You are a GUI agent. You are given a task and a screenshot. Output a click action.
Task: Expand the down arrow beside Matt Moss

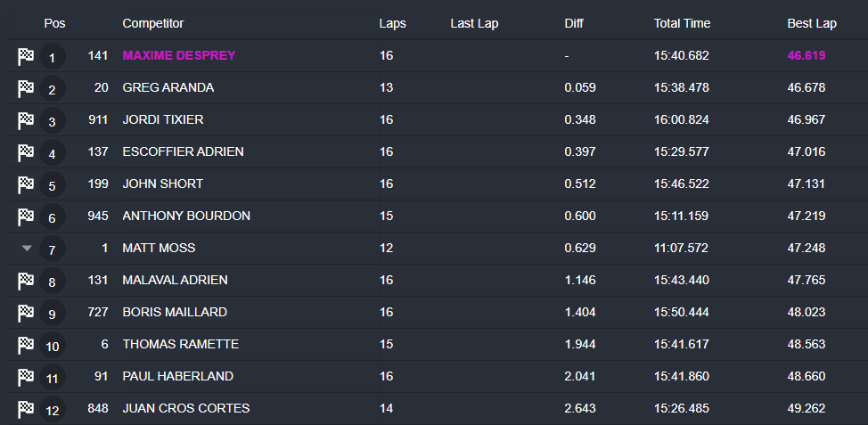point(27,249)
